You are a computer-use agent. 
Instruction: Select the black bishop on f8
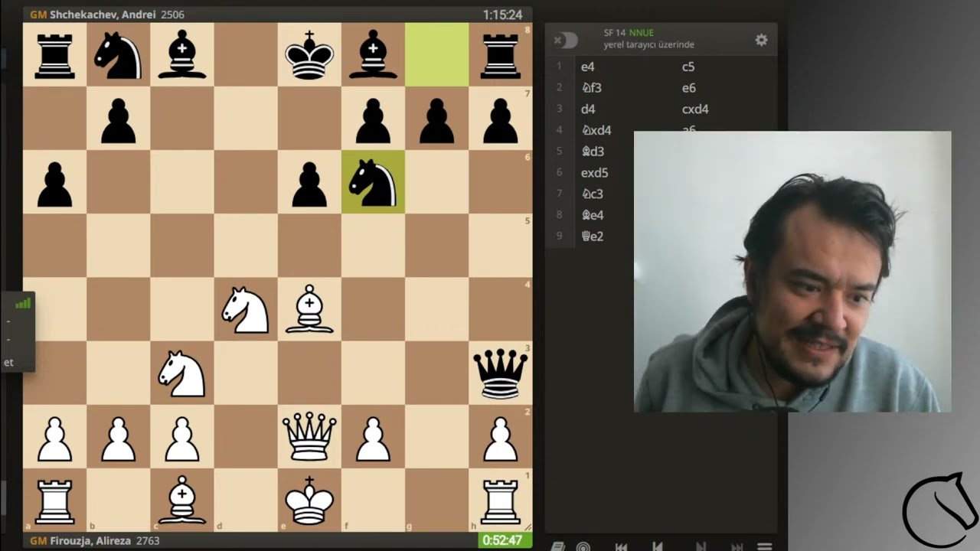click(373, 55)
